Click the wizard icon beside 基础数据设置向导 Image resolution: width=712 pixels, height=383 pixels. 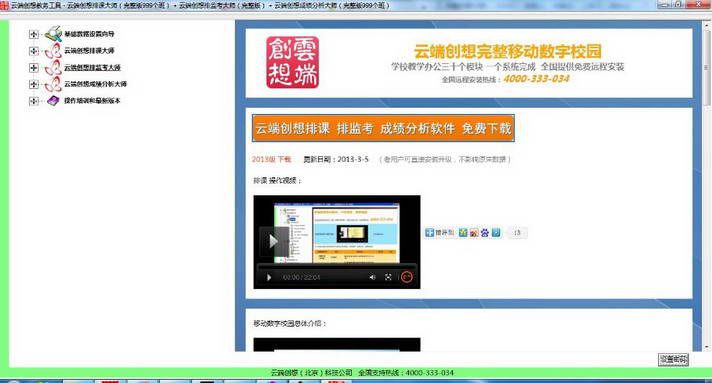(53, 34)
